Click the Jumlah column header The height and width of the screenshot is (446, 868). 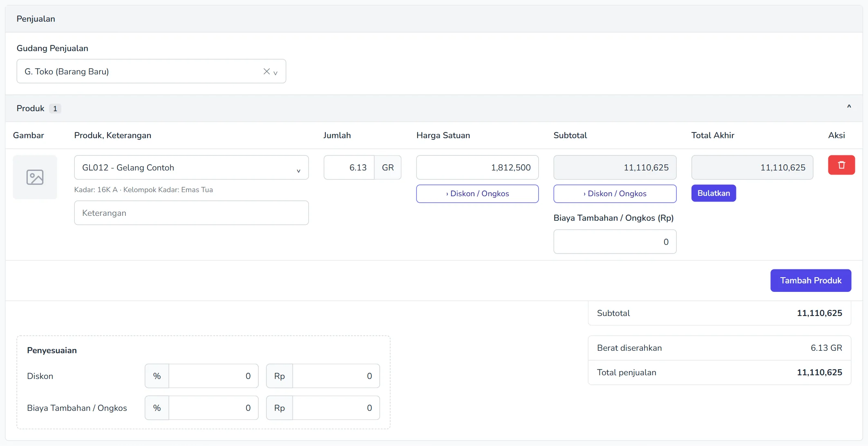(x=337, y=135)
